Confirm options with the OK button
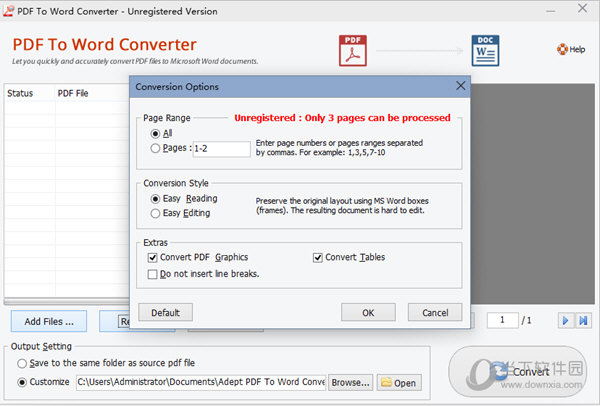This screenshot has width=600, height=406. [368, 313]
